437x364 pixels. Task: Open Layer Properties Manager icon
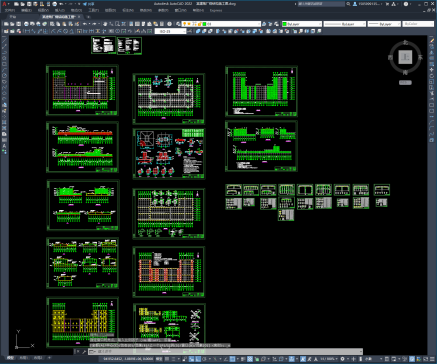tap(178, 24)
